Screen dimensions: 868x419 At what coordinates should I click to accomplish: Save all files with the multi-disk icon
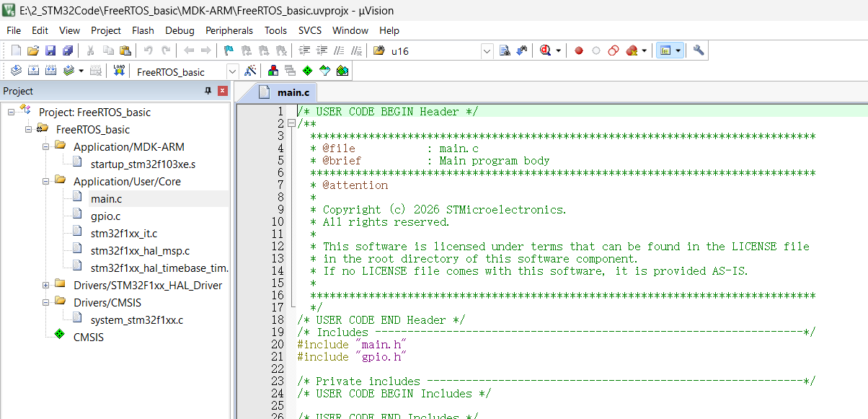[68, 50]
